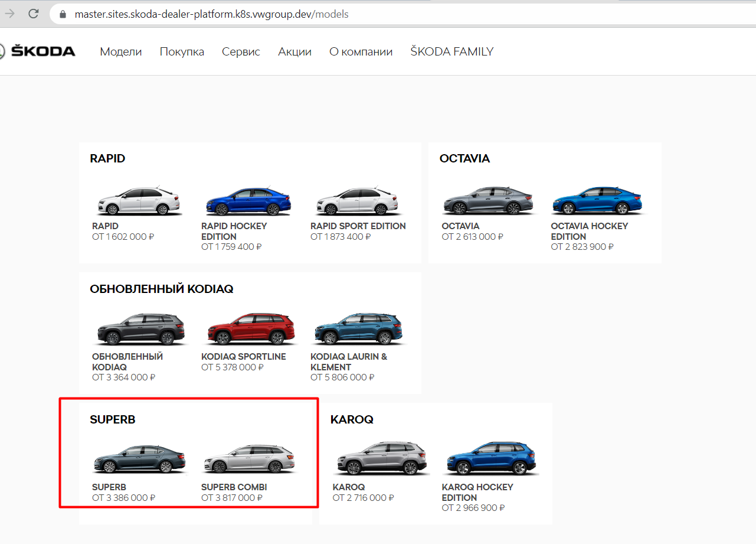The height and width of the screenshot is (544, 756).
Task: Open the KAROQ HOCKEY EDITION link
Action: pos(477,493)
